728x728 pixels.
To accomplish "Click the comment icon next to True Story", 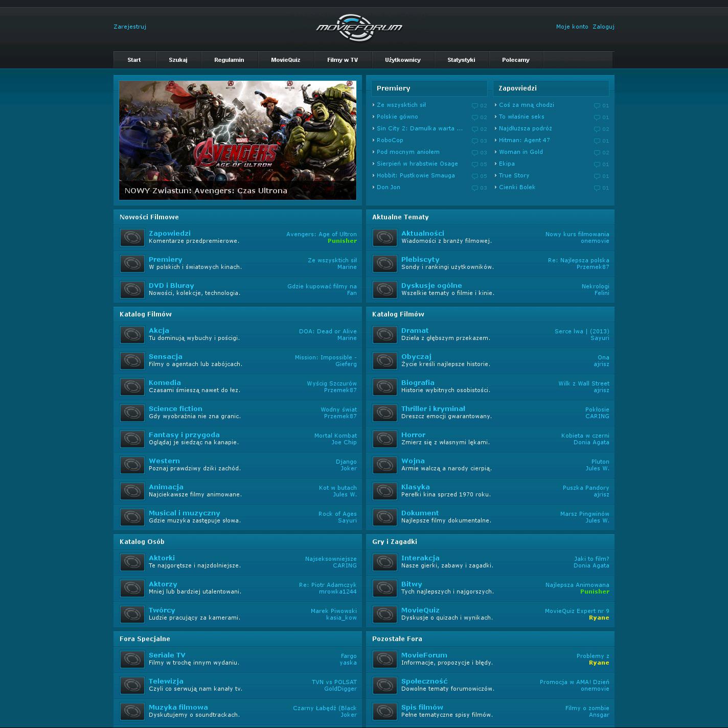I will point(597,176).
